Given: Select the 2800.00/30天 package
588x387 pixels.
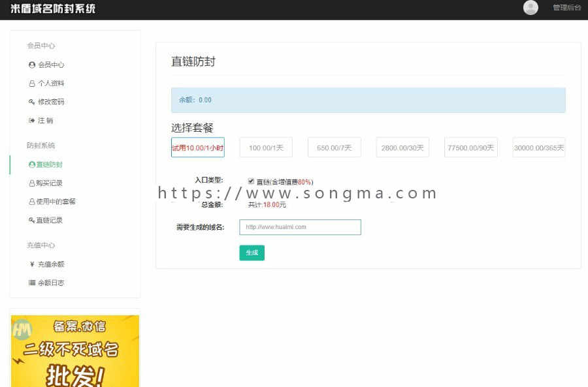Looking at the screenshot, I should (x=402, y=147).
